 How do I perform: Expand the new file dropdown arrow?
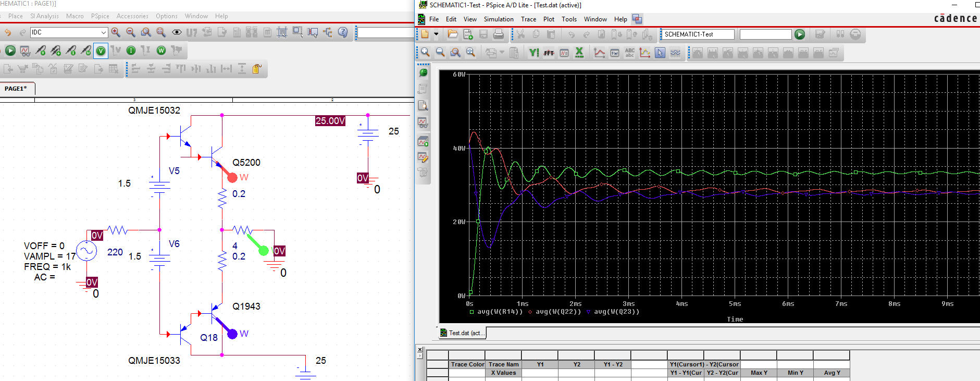tap(436, 34)
